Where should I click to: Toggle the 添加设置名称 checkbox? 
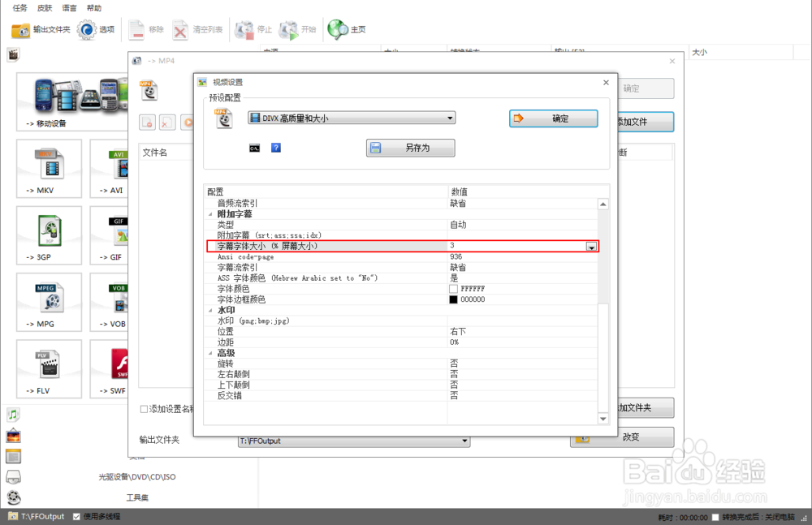pos(144,409)
